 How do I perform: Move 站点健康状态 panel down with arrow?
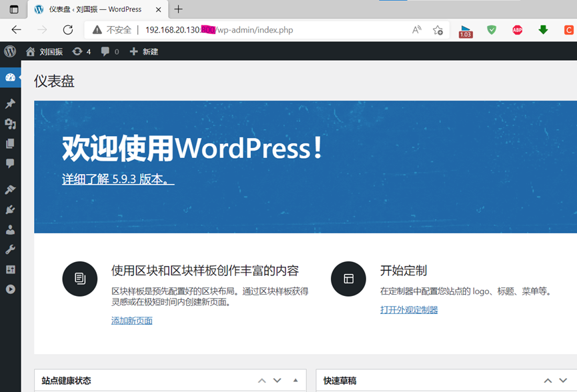[277, 380]
